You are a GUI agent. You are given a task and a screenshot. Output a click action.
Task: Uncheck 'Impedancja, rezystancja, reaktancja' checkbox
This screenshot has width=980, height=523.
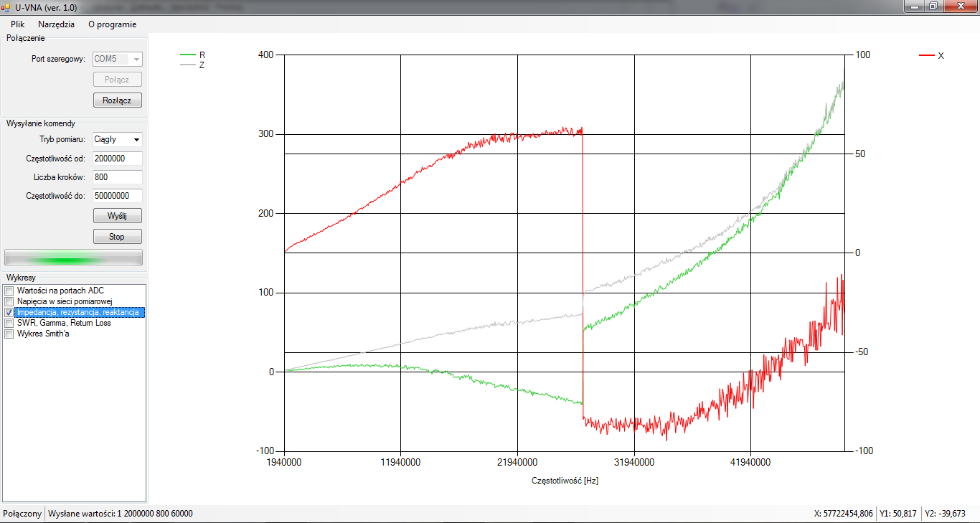(x=9, y=313)
